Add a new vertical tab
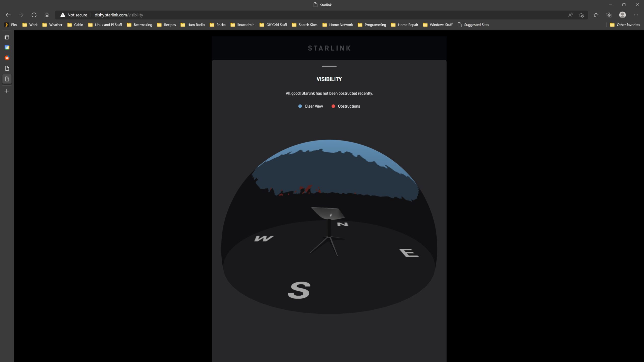644x362 pixels. click(x=7, y=91)
